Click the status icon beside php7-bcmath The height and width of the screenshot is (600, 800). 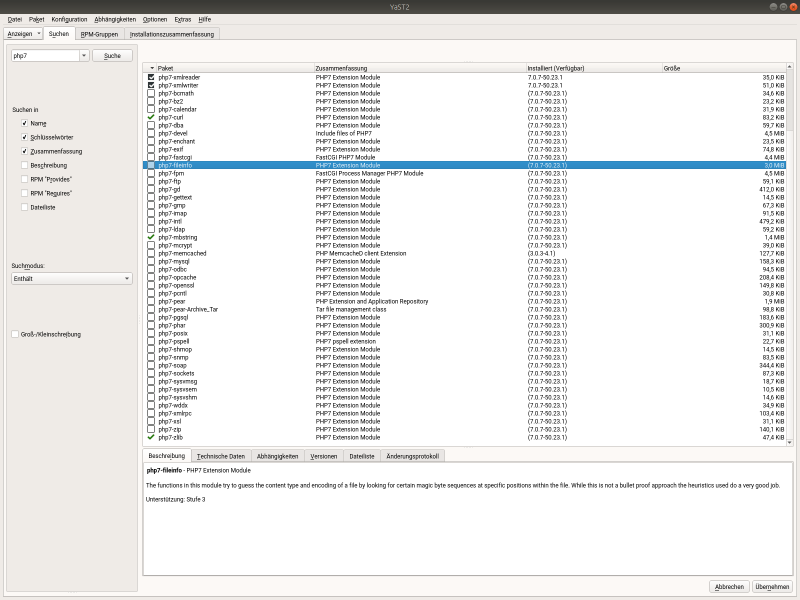tap(151, 93)
